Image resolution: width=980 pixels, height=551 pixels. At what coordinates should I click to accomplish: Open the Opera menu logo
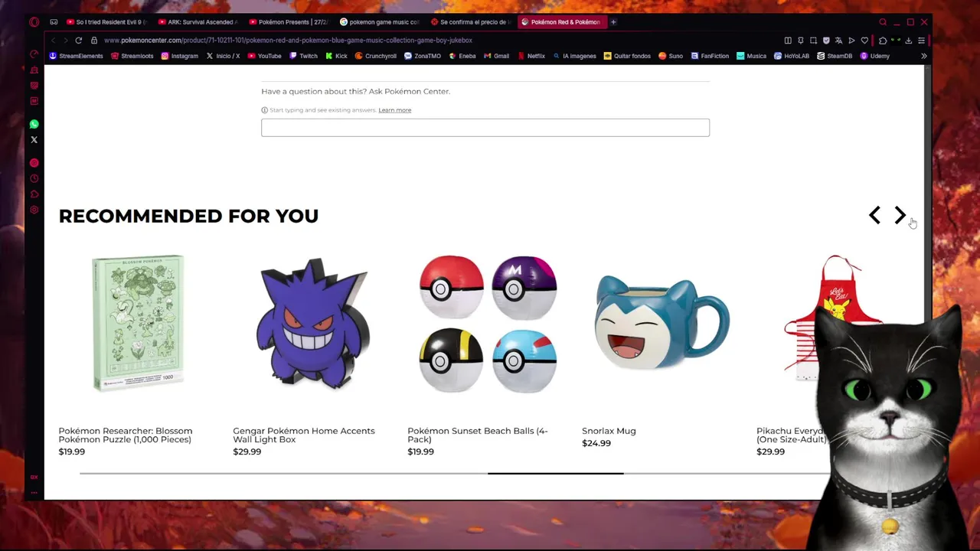[x=34, y=22]
